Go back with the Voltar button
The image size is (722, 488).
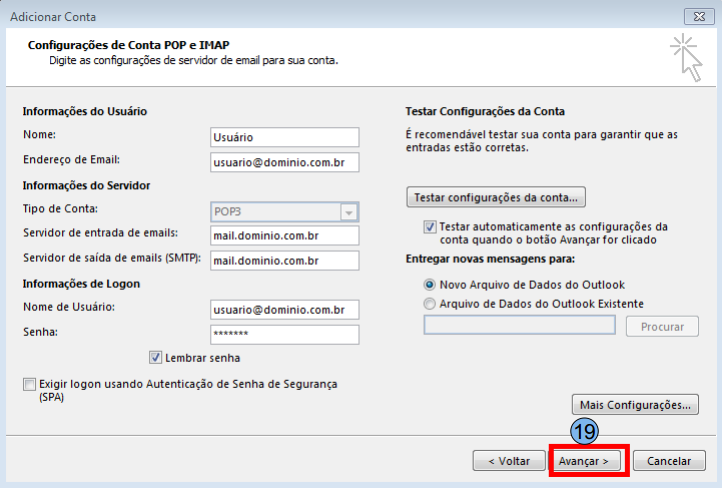(x=509, y=461)
